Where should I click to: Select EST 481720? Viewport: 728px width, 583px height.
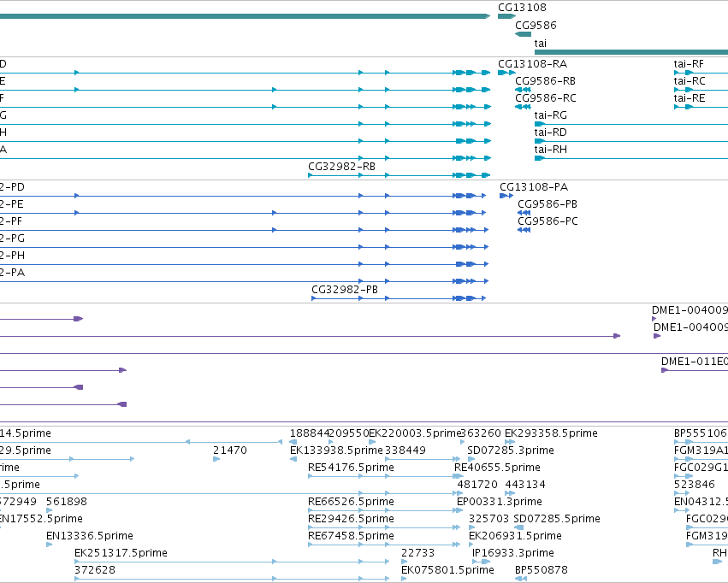click(477, 486)
